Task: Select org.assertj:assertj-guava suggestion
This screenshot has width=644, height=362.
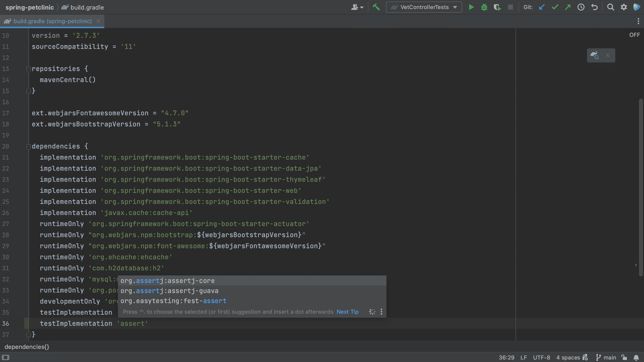Action: (252, 291)
